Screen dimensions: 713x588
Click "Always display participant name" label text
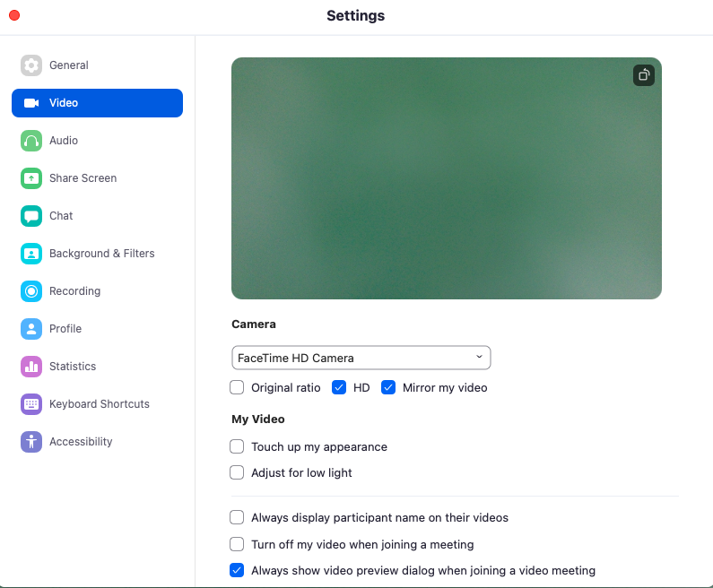379,518
